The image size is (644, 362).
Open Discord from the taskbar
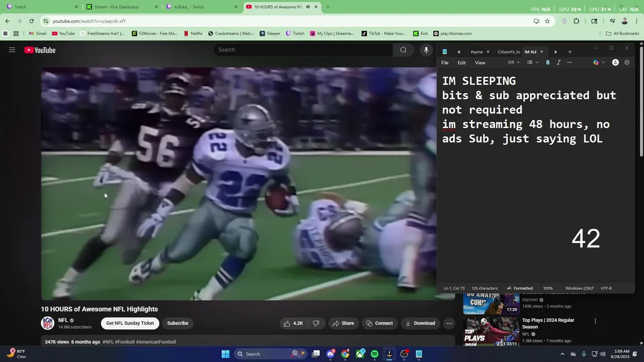coord(331,354)
